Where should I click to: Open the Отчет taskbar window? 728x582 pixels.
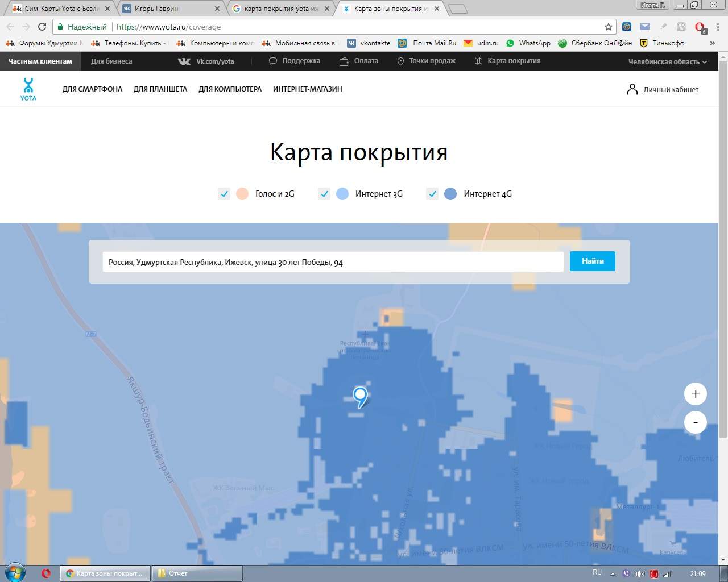[x=197, y=573]
